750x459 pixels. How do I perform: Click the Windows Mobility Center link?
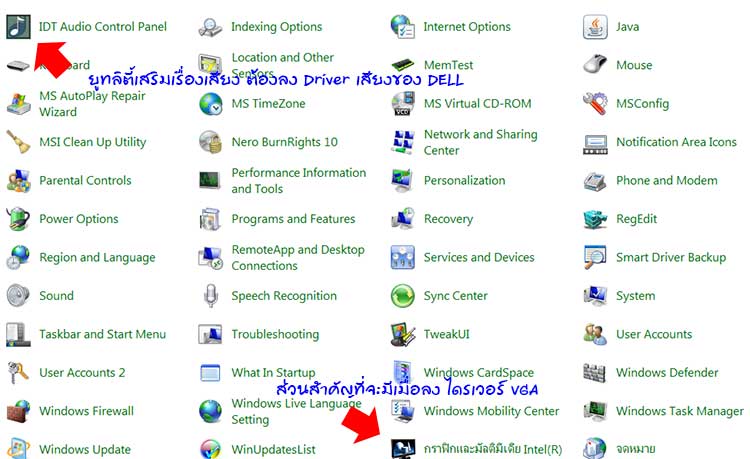(491, 411)
